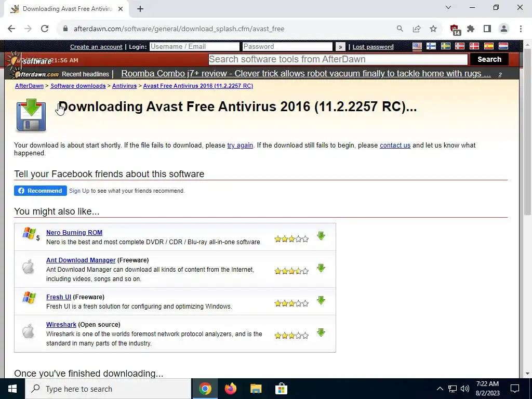532x399 pixels.
Task: Open the Windows Start menu
Action: (12, 389)
